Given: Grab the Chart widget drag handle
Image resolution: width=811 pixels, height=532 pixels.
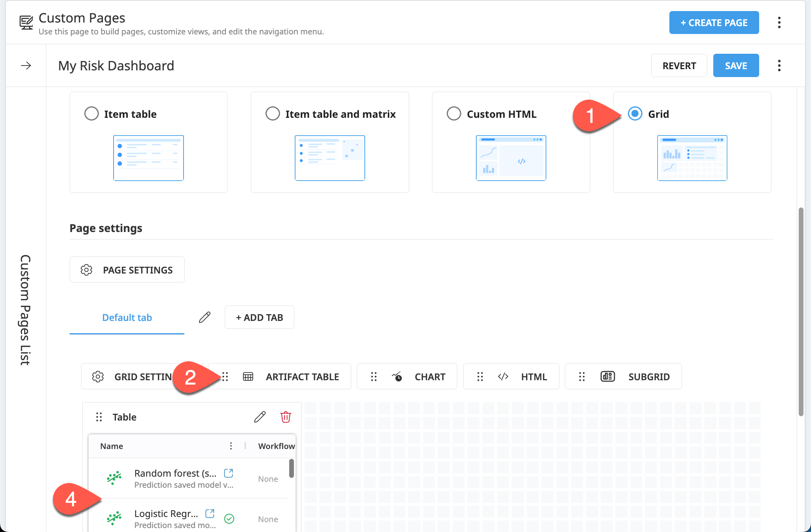Looking at the screenshot, I should point(374,377).
